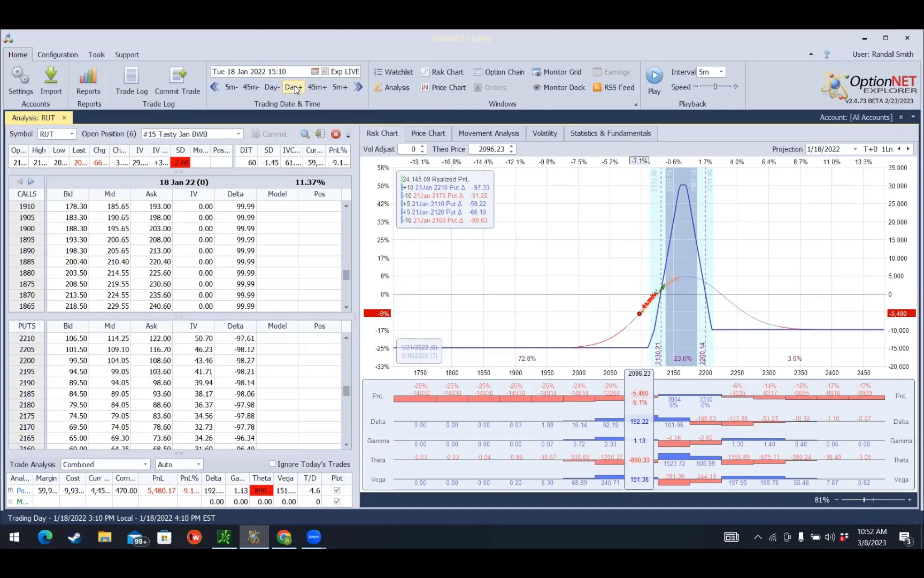Open the Support ribbon tab
Screen dimensions: 924x578
pos(127,55)
